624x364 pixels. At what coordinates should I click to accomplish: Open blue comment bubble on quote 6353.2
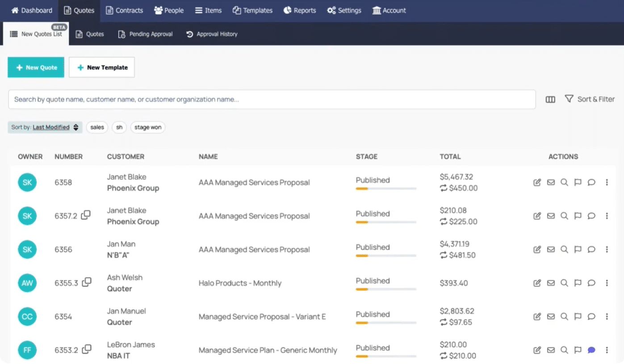point(591,350)
